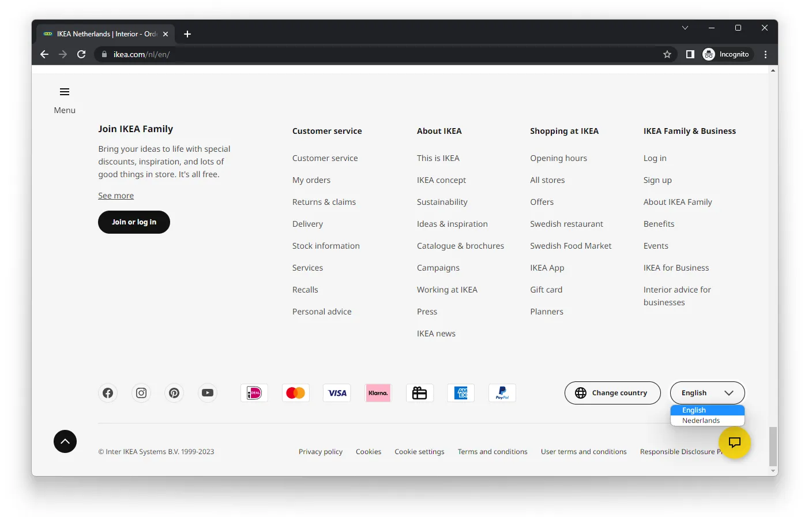Open the yellow chat bubble button

[735, 443]
